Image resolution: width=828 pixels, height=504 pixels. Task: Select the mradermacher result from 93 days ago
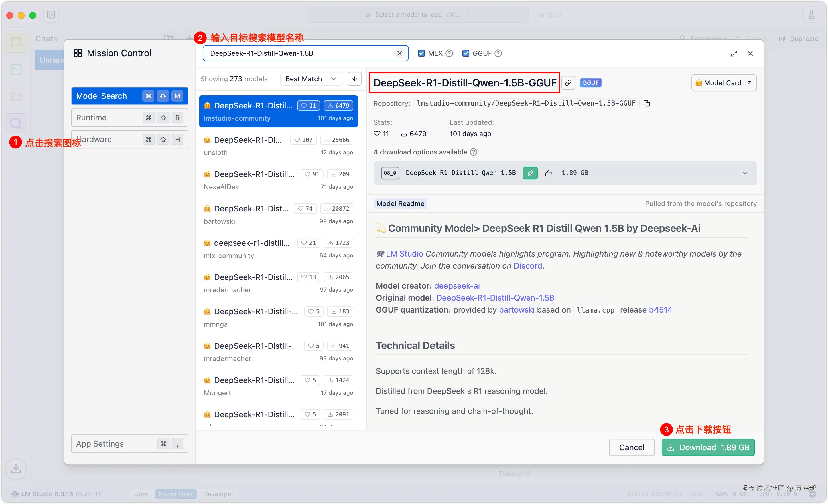coord(278,352)
